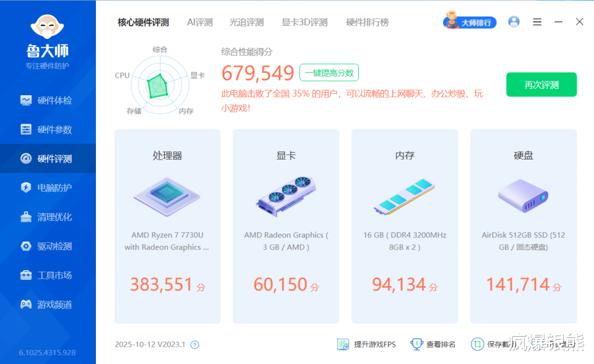594x364 pixels.
Task: Click processor score 383,551
Action: pyautogui.click(x=161, y=284)
